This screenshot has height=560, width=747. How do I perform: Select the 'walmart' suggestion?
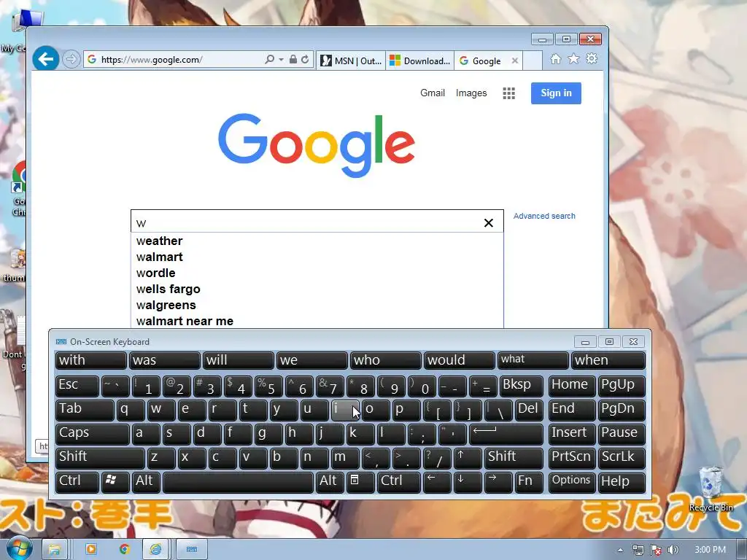(x=317, y=257)
